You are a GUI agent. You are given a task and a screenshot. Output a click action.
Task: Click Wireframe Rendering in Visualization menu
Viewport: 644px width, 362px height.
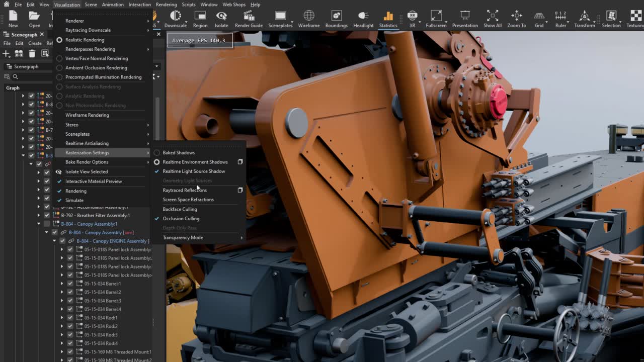click(x=87, y=115)
